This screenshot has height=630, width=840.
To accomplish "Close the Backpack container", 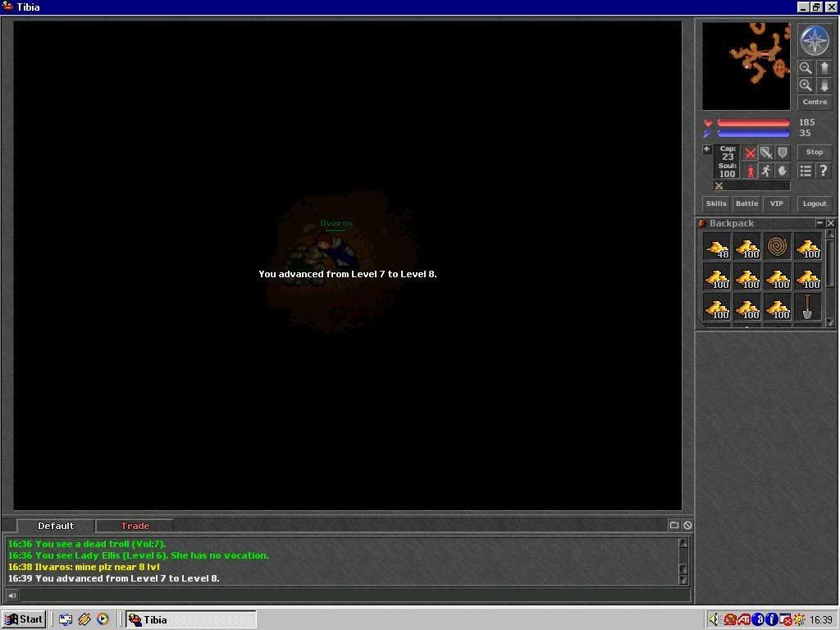I will point(830,223).
